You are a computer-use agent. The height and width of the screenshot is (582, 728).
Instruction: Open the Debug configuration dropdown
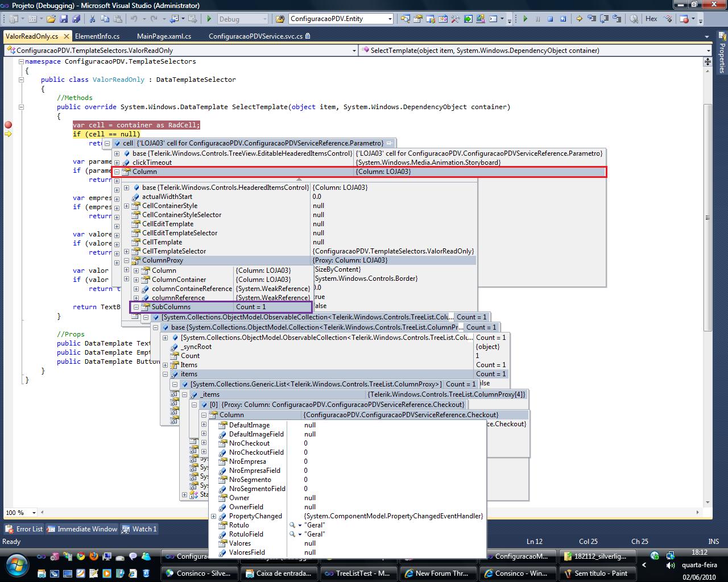tap(264, 19)
